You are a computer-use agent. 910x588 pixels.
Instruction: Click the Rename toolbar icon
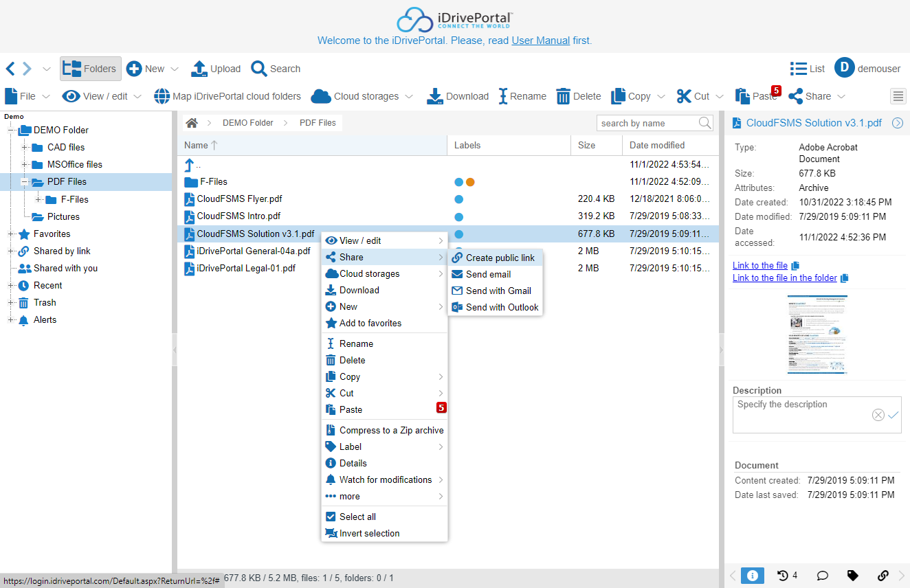[x=503, y=96]
